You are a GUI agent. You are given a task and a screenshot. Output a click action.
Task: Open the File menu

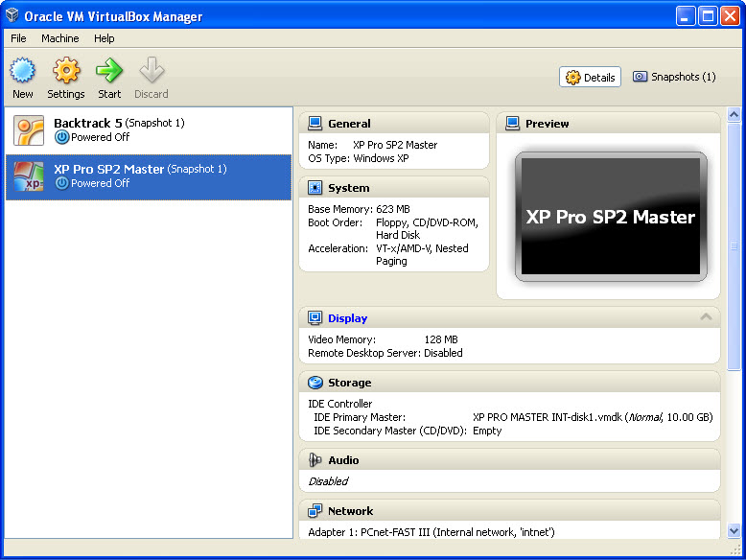[x=18, y=38]
